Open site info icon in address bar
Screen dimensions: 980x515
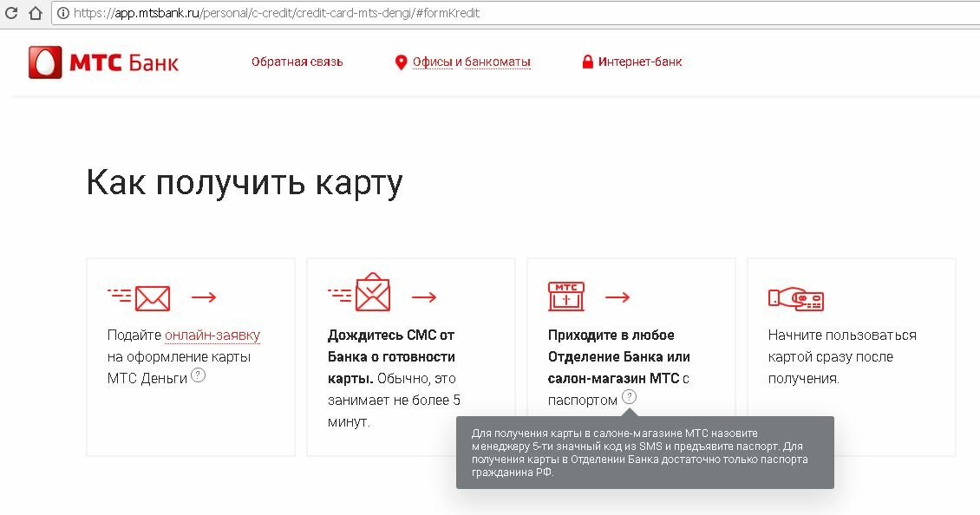(63, 13)
